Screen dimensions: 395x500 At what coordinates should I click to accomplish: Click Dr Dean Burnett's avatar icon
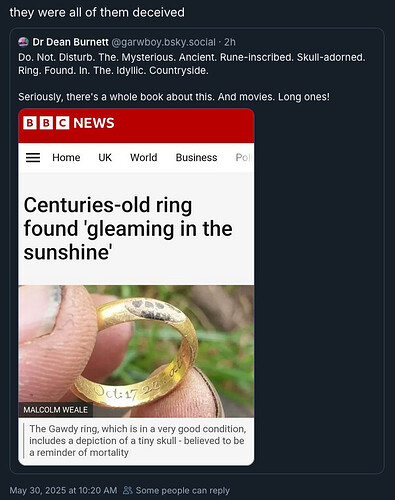coord(23,42)
